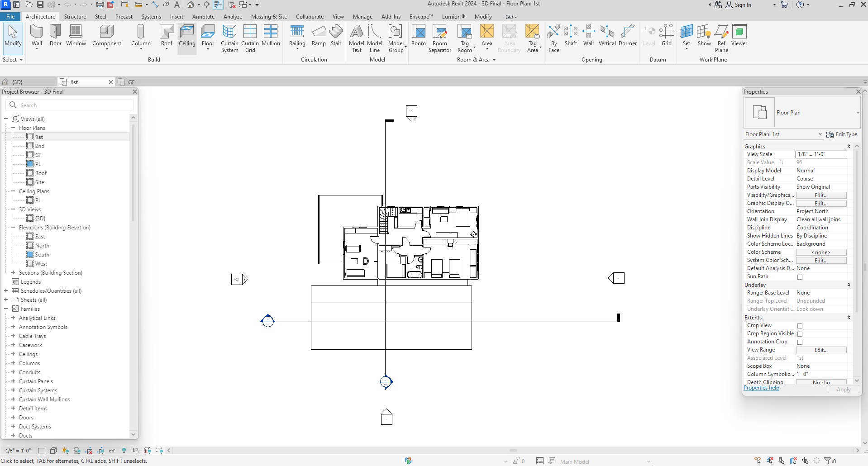
Task: Place a Room with the Room tool
Action: coord(419,36)
